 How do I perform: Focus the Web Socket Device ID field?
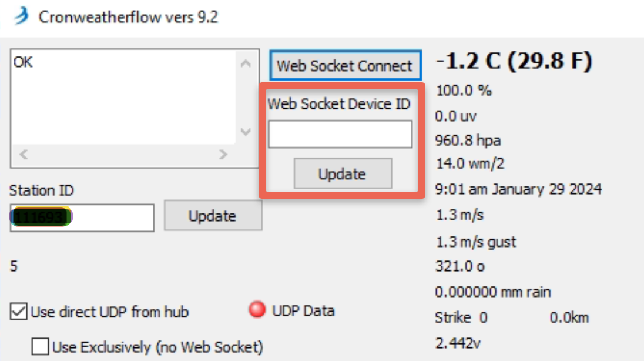(x=340, y=134)
